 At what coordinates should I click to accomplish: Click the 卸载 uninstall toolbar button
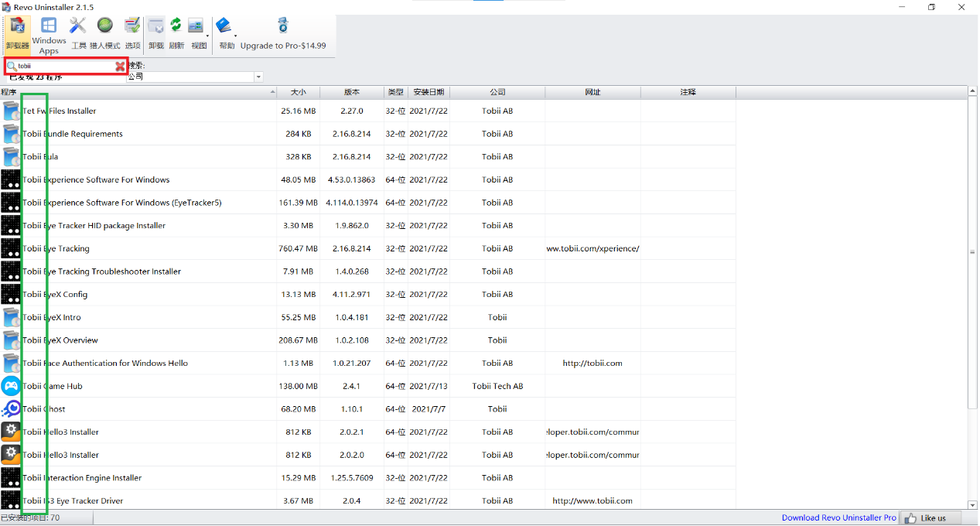tap(155, 35)
